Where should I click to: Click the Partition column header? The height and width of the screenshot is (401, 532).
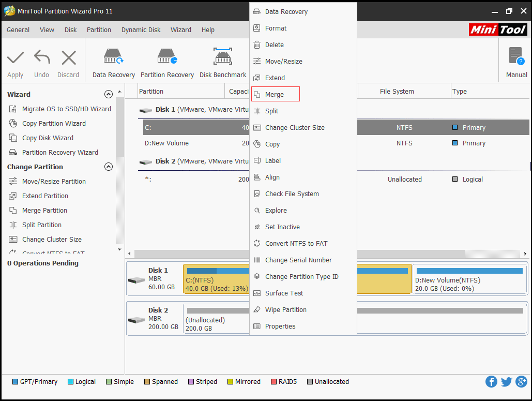point(181,92)
